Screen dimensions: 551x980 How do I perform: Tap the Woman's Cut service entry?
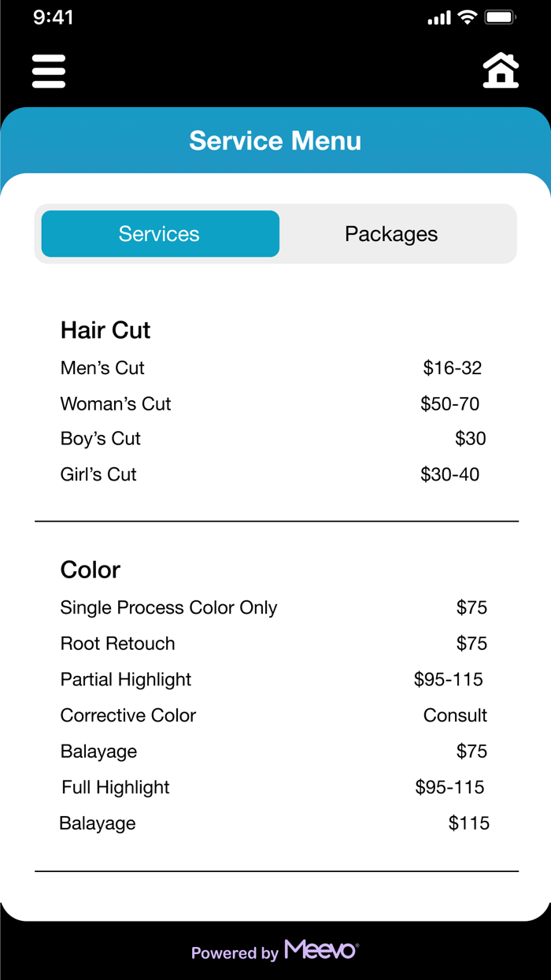116,403
